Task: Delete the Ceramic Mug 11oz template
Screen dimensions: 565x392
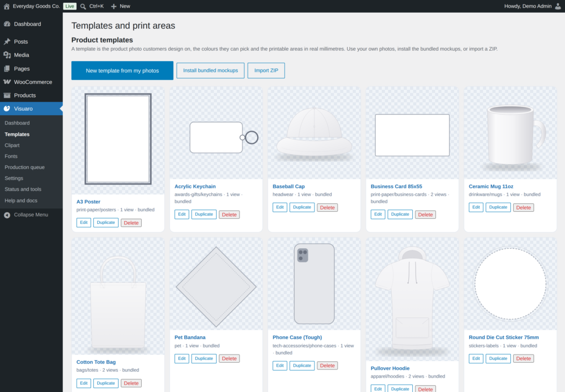Action: tap(524, 207)
